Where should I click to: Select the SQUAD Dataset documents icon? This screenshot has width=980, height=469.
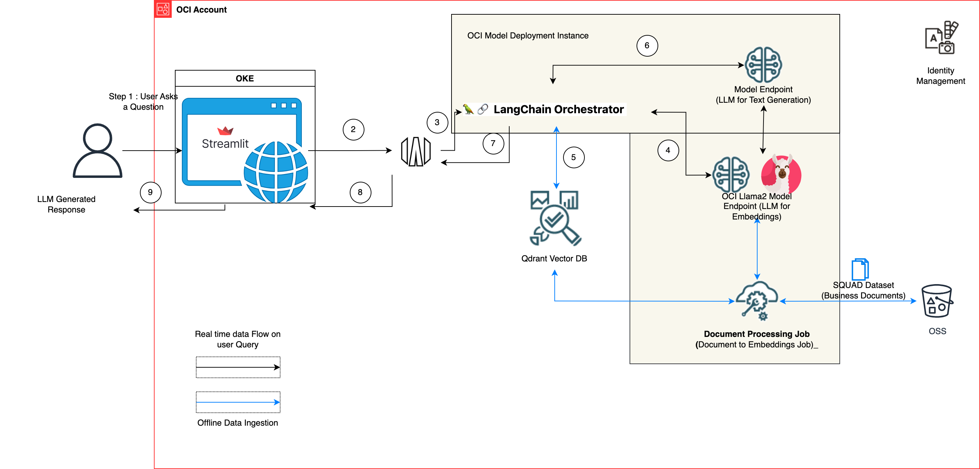click(860, 269)
